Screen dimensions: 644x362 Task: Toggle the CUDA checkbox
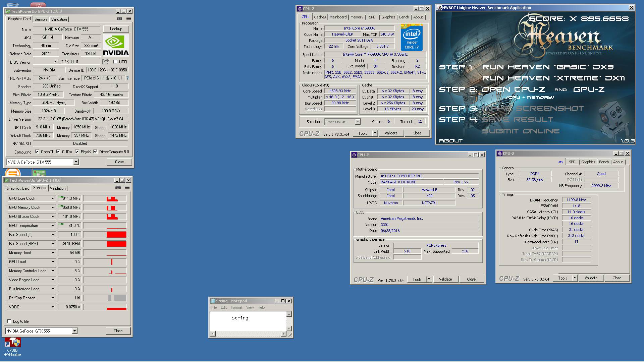coord(58,152)
